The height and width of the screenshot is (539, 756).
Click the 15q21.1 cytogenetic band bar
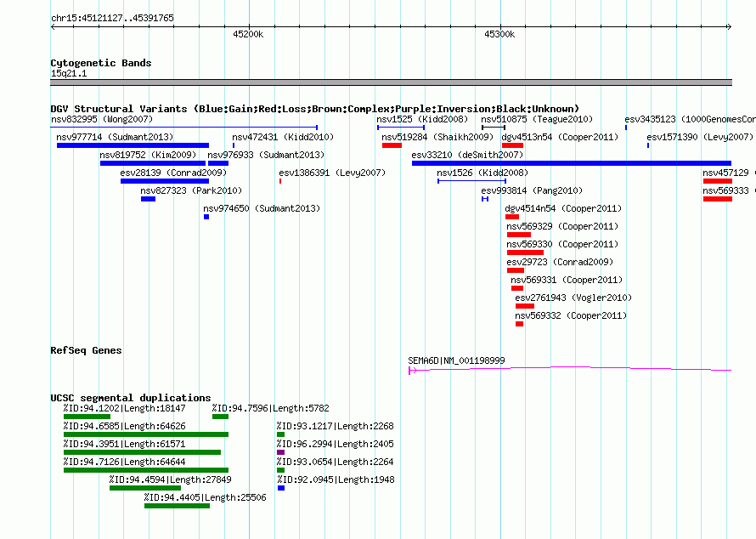coord(391,82)
